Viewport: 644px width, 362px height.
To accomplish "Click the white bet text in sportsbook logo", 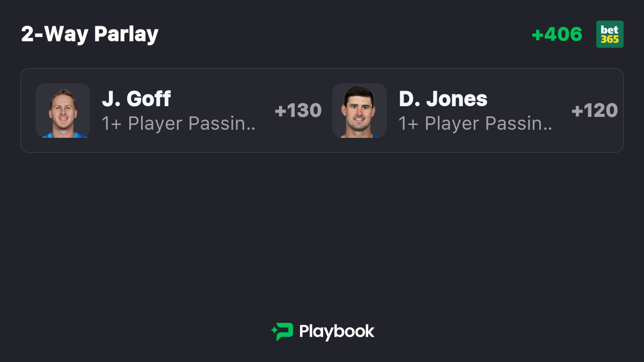I will click(x=610, y=29).
